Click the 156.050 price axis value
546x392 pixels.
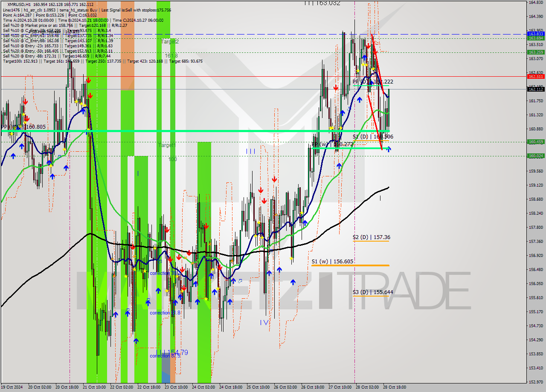[x=535, y=284]
